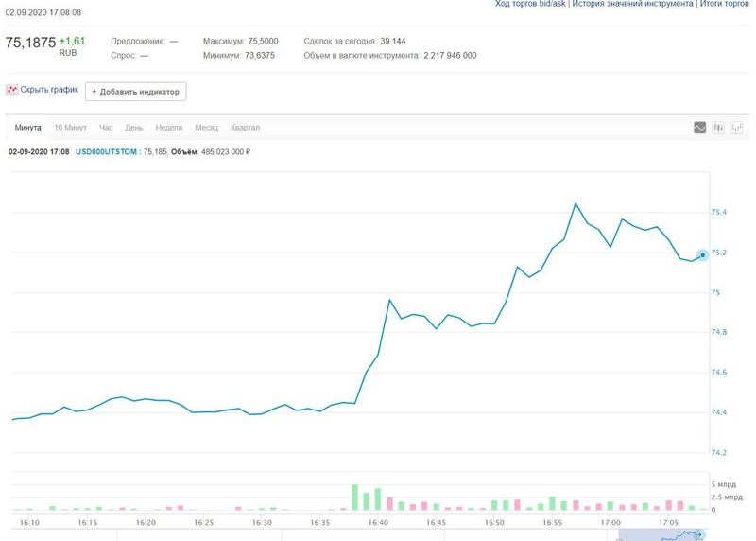Switch to line chart view
Screen dimensions: 756x541
(x=700, y=128)
